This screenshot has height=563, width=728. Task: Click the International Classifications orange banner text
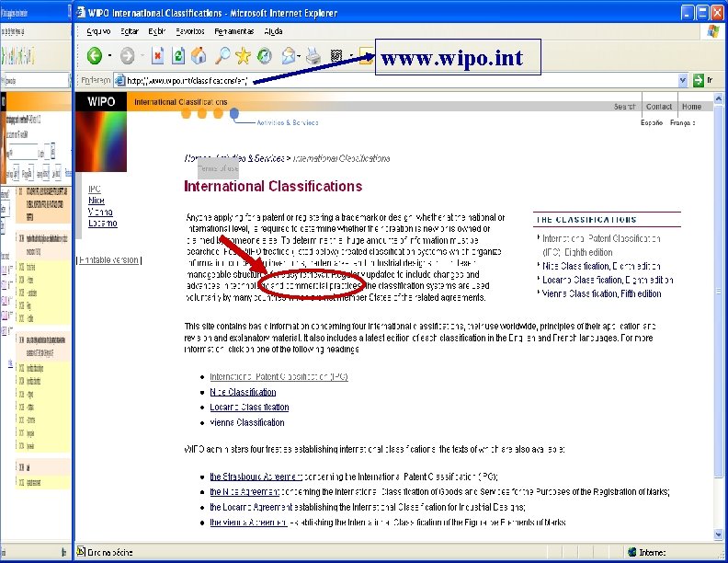click(x=180, y=102)
